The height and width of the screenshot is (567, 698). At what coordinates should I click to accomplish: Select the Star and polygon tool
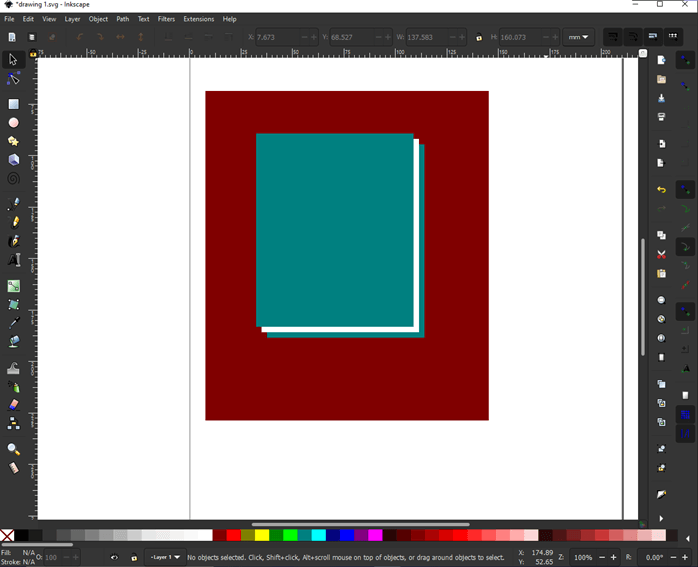[14, 142]
